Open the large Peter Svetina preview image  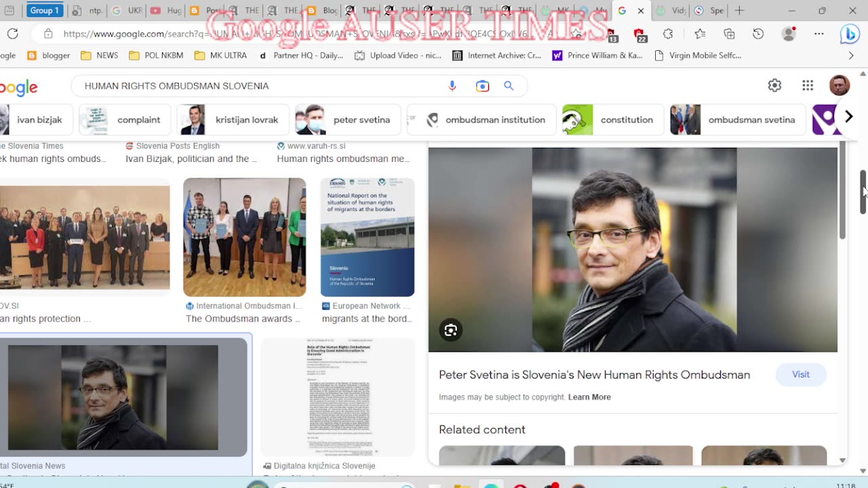[633, 249]
